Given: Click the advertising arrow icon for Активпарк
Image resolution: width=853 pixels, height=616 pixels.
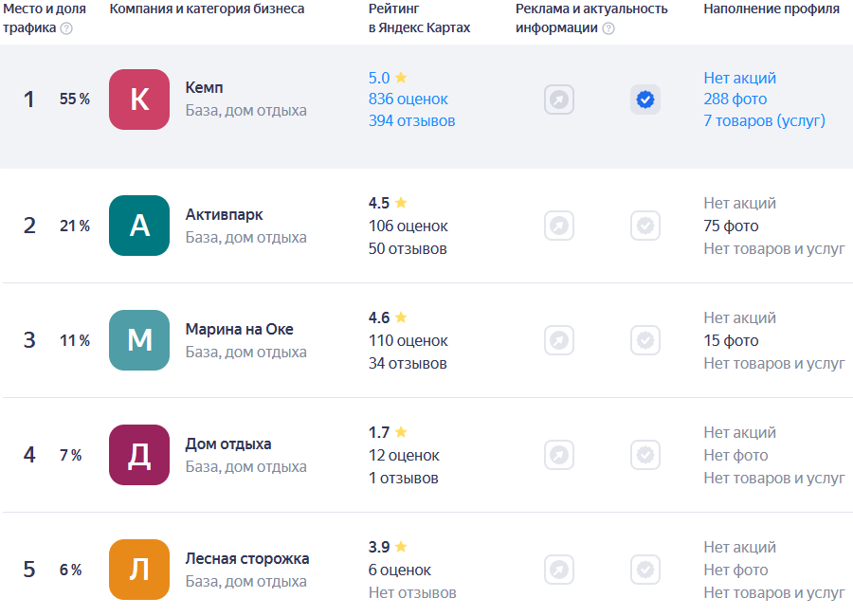Looking at the screenshot, I should [x=558, y=226].
